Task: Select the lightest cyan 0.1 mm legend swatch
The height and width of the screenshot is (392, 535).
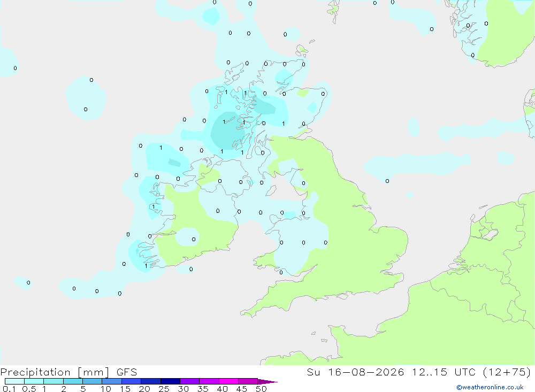Action: pyautogui.click(x=14, y=381)
